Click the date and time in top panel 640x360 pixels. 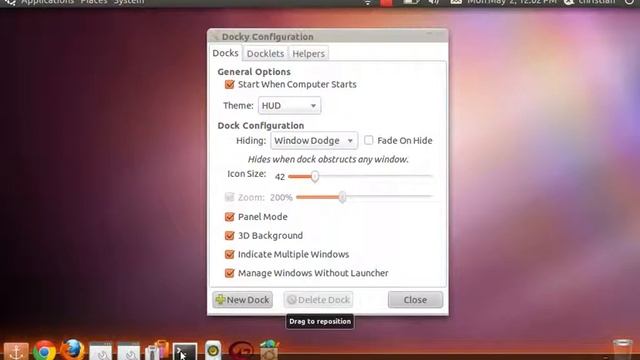click(512, 2)
